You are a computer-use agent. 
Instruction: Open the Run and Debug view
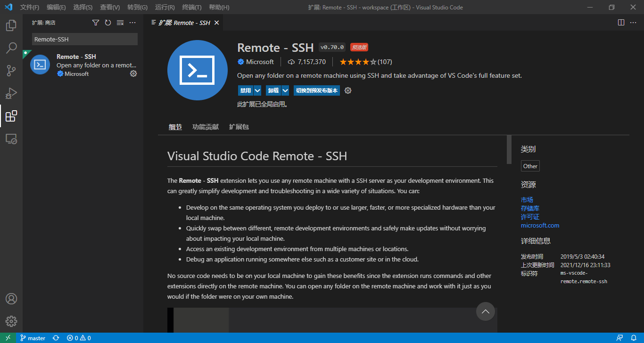pos(11,93)
